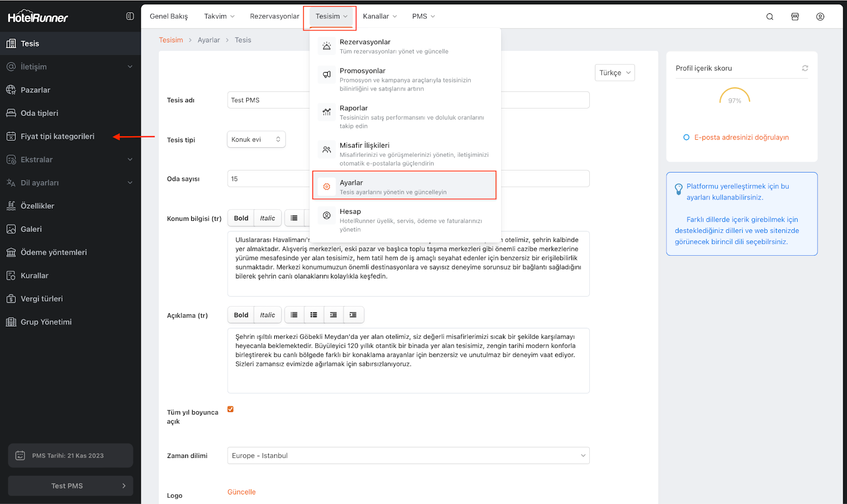Refresh the Profil içerik skoru widget
This screenshot has height=504, width=847.
pos(805,68)
